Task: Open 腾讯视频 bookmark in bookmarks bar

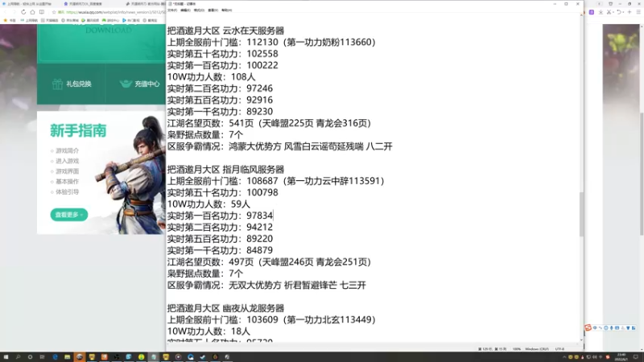Action: 90,20
